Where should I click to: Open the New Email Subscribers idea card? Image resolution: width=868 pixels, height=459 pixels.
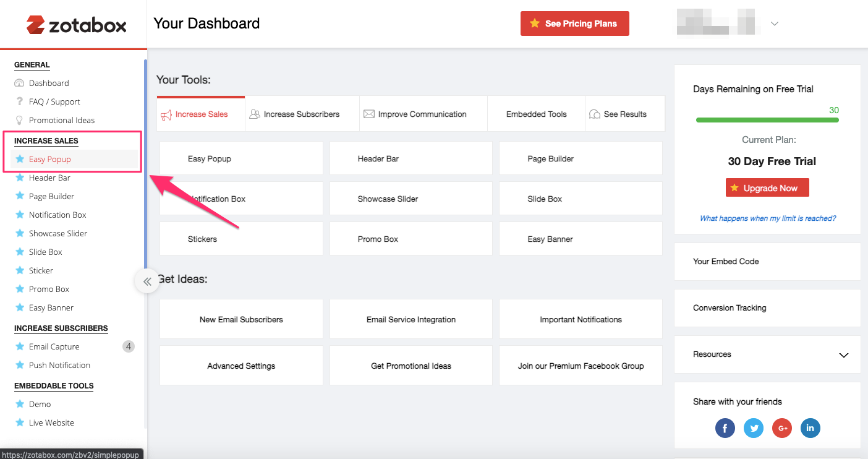[241, 319]
